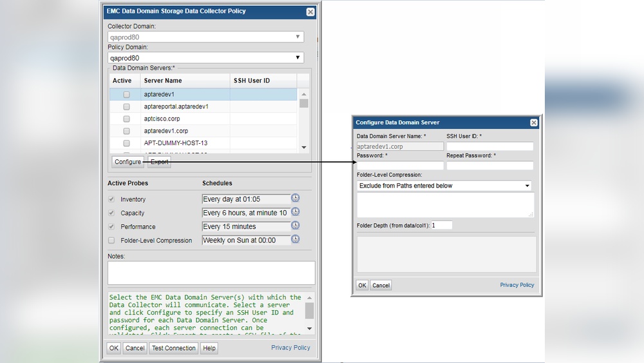Screen dimensions: 644x363
Task: Enable the Folder-Level Compression probe
Action: click(x=111, y=240)
